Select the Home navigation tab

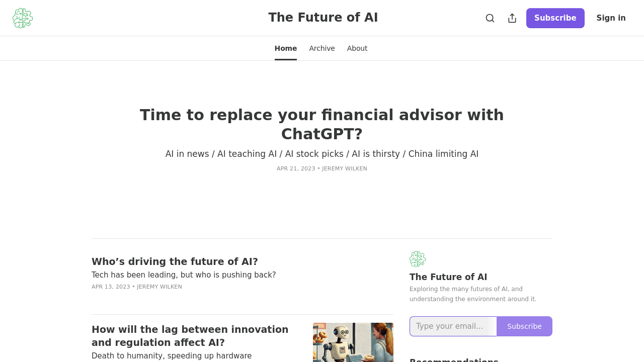tap(285, 48)
